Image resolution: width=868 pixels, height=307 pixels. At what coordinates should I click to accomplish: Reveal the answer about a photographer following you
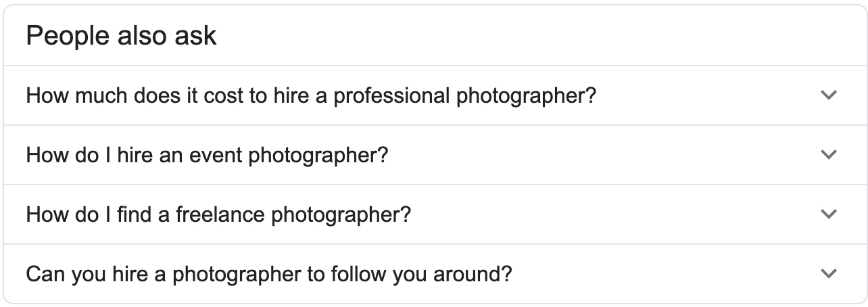(269, 274)
